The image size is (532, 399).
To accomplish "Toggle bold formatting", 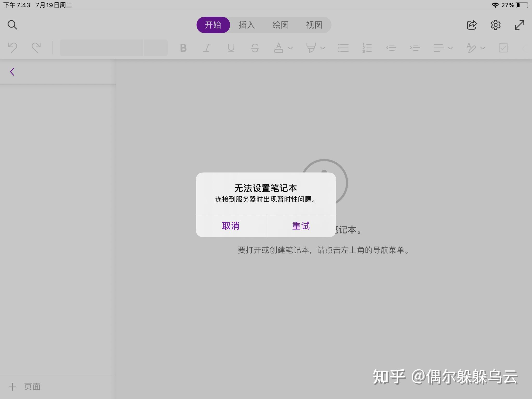I will (183, 48).
